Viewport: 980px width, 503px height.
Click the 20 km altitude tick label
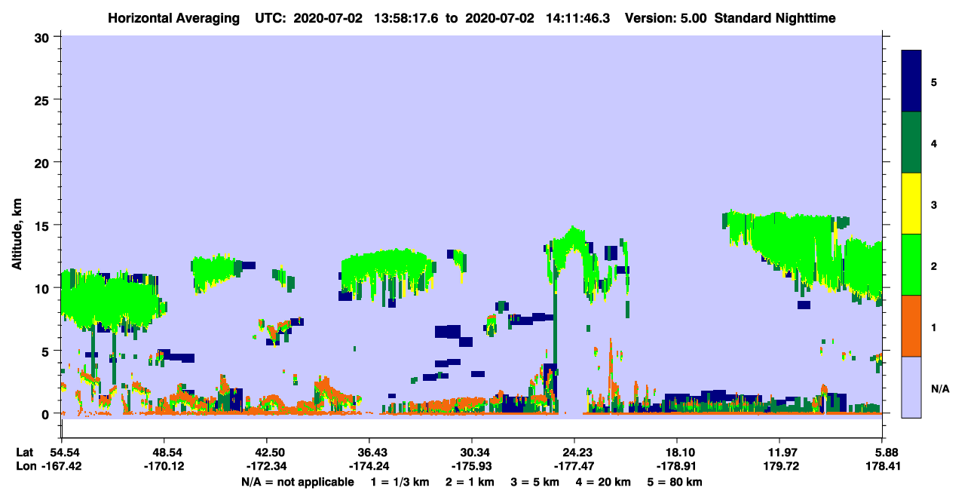[x=44, y=163]
